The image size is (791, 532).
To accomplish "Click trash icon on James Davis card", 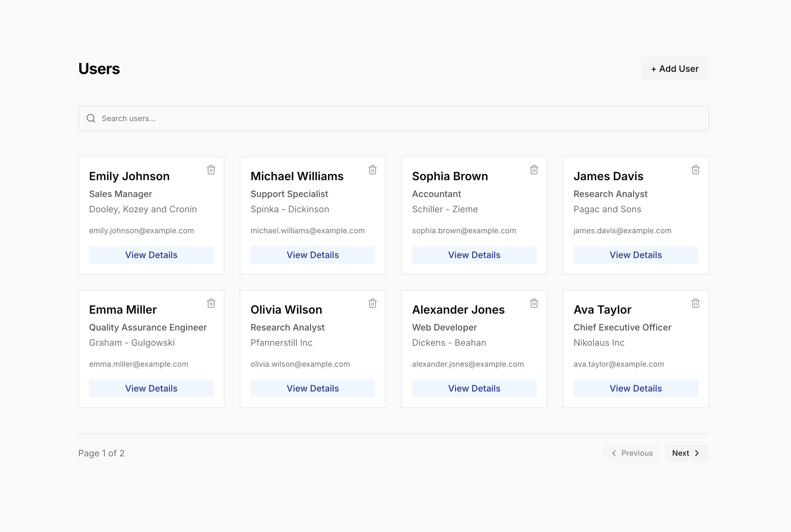I will tap(696, 170).
